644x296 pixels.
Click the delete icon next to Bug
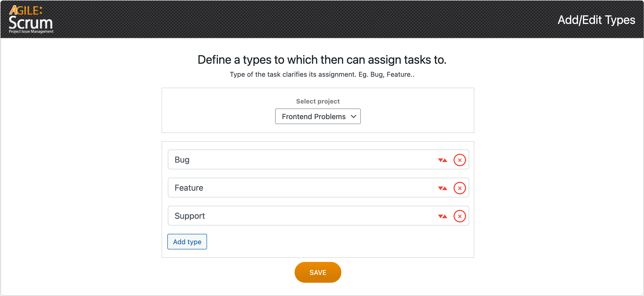click(x=460, y=160)
